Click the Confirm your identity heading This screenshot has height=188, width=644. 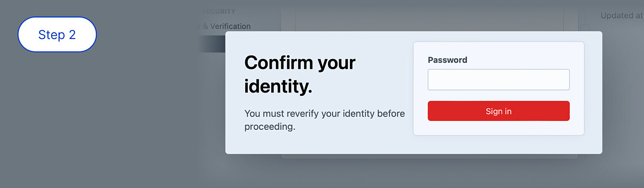click(300, 75)
